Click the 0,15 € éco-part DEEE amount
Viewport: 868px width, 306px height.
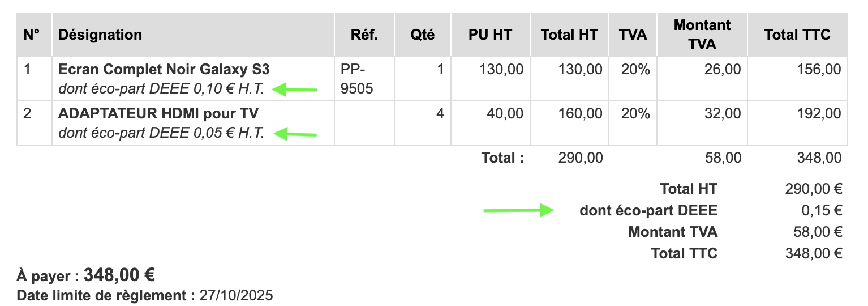[822, 211]
